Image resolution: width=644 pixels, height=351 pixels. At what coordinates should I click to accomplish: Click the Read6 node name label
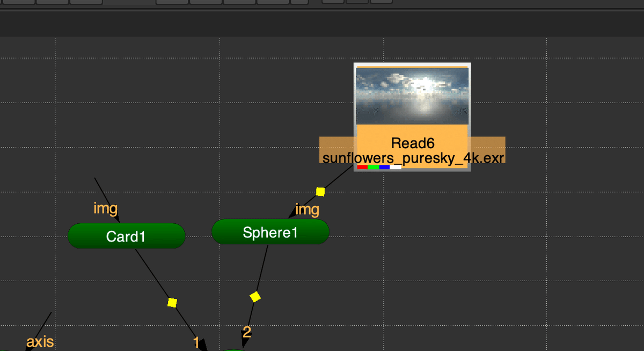pyautogui.click(x=412, y=143)
